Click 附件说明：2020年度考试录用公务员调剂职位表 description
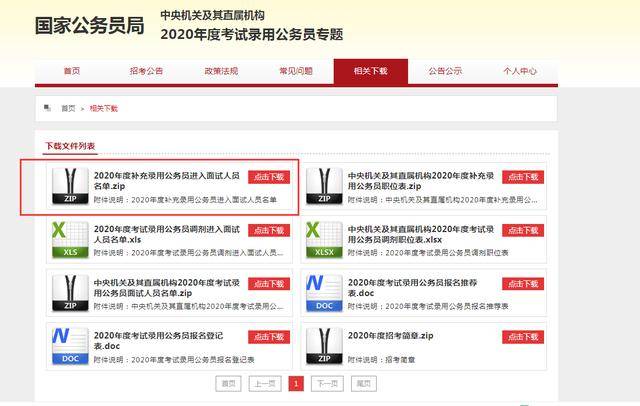Screen dimensions: 640x406 point(428,253)
